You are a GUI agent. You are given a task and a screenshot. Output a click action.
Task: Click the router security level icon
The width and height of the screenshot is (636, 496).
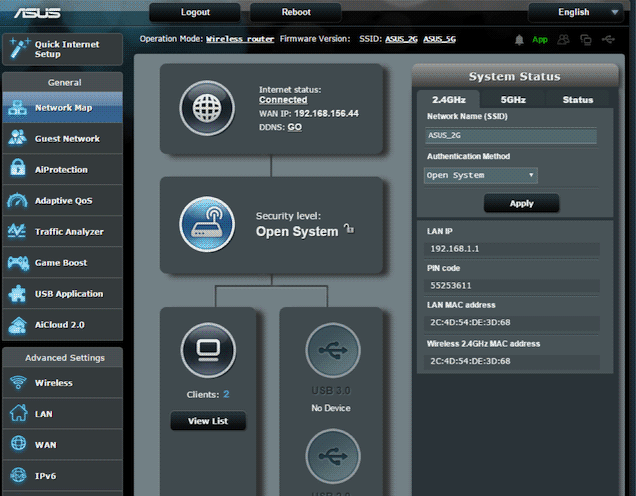pyautogui.click(x=206, y=224)
